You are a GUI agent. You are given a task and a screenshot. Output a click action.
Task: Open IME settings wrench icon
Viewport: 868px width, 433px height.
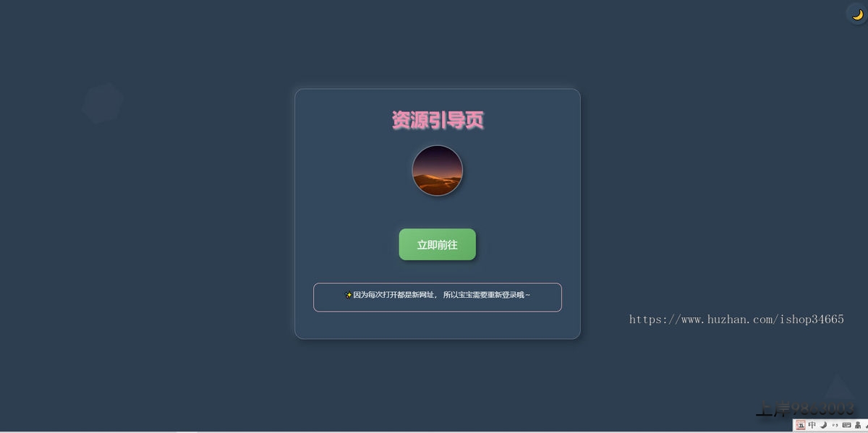pyautogui.click(x=866, y=425)
